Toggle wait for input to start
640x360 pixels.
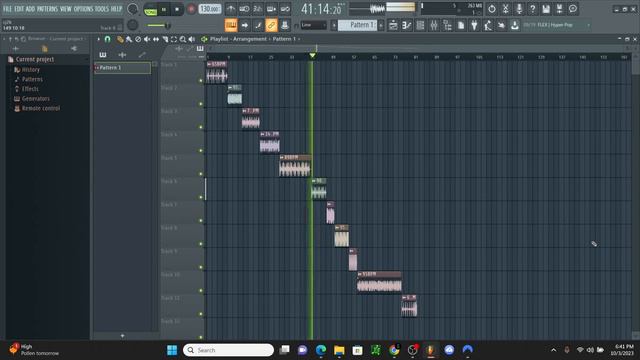pos(244,9)
